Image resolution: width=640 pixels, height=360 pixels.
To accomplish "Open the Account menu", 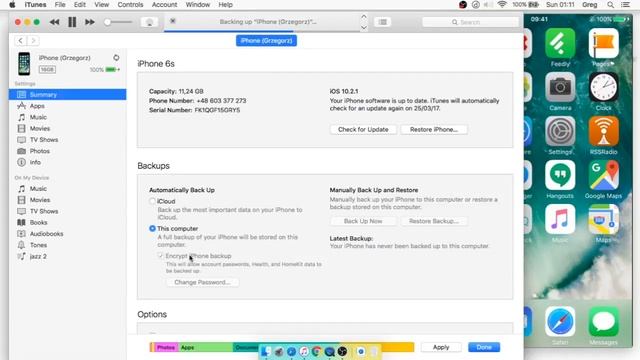I will pos(164,4).
